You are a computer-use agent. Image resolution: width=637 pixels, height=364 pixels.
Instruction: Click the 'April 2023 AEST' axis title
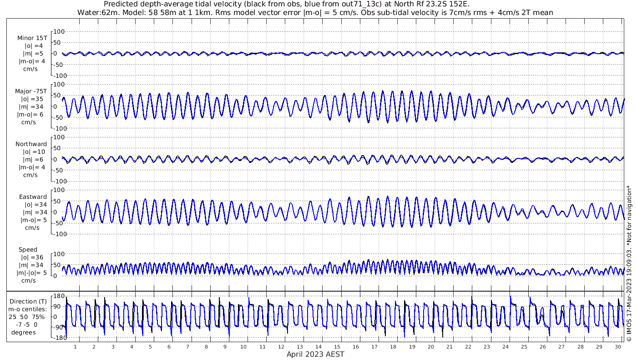pyautogui.click(x=315, y=354)
